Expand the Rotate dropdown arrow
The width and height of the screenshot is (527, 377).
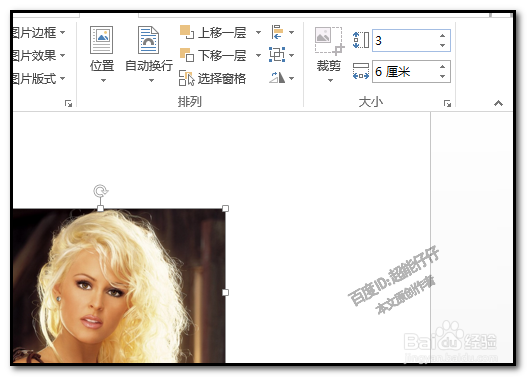(291, 79)
